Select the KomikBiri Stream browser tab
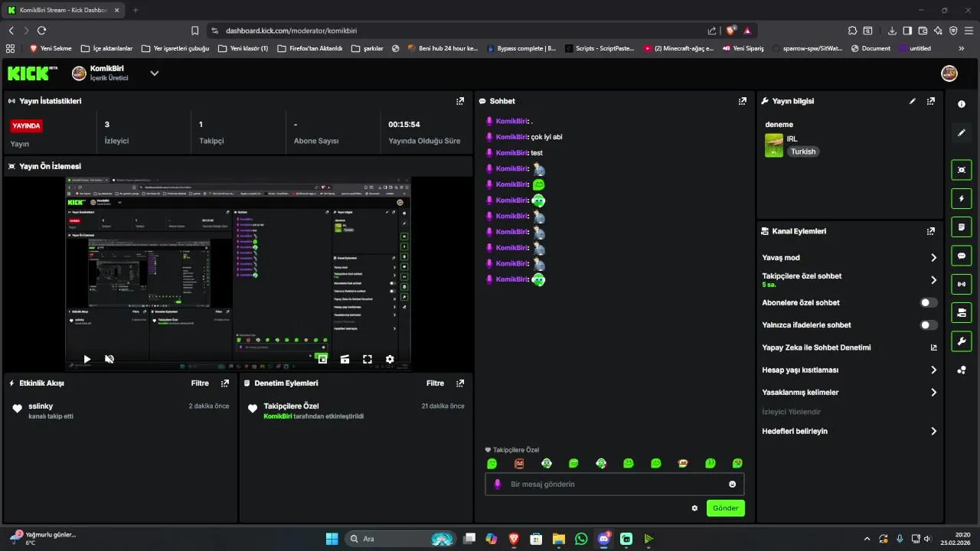 (x=63, y=10)
